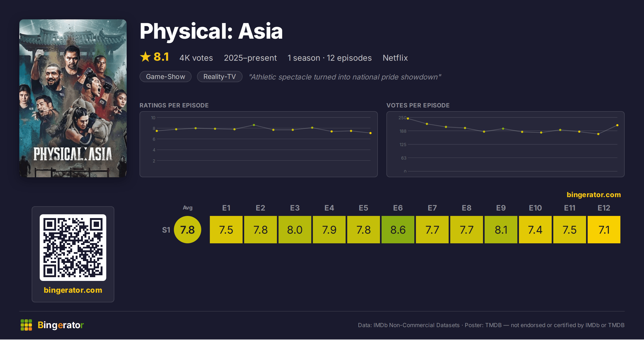Click the first point on the votes chart
Viewport: 644px width, 340px height.
pos(408,118)
